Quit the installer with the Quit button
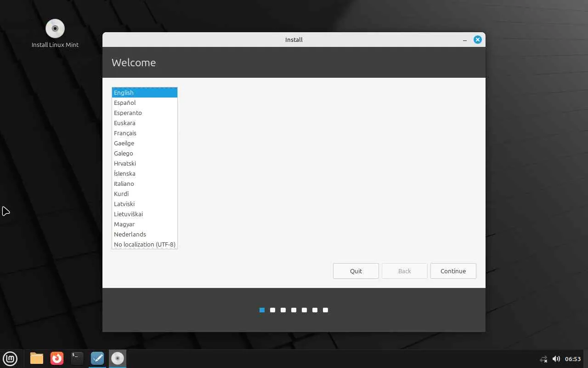Screen dimensions: 588x368 click(356, 271)
